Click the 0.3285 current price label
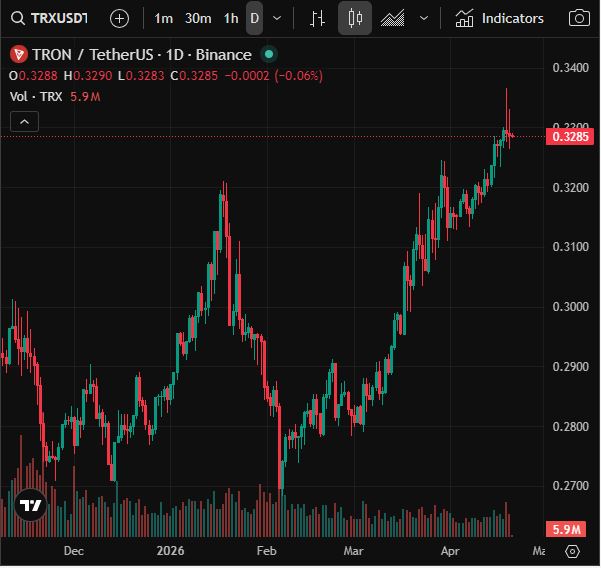 click(x=570, y=137)
